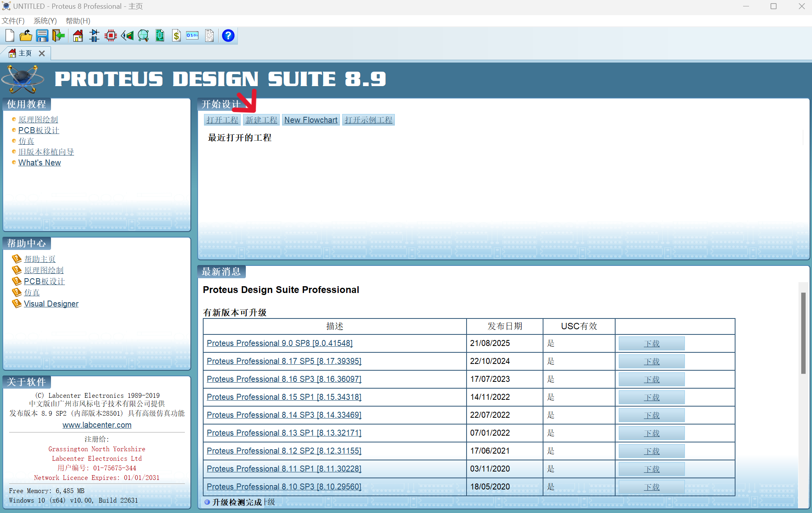
Task: Open the Source Code toolbar icon
Action: tap(192, 36)
